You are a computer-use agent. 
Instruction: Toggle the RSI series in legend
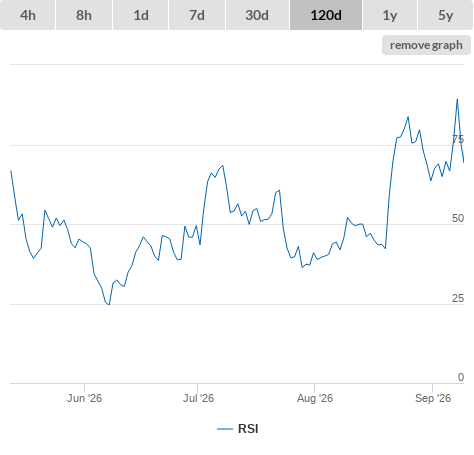coord(248,429)
